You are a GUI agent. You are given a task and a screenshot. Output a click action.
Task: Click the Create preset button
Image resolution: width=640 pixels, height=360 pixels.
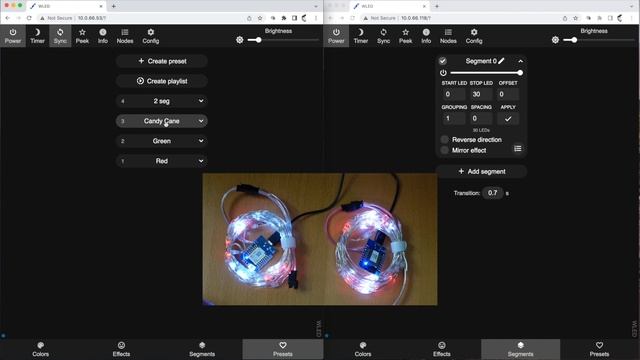click(162, 61)
